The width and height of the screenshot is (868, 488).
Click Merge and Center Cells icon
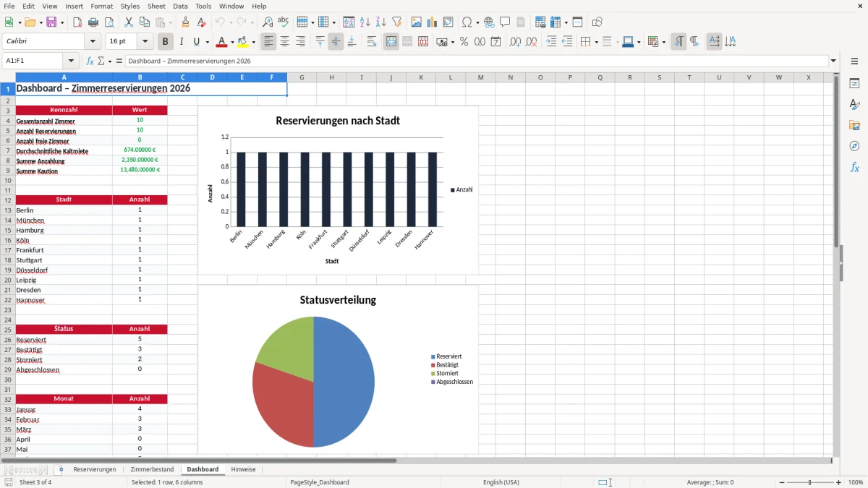[x=391, y=42]
